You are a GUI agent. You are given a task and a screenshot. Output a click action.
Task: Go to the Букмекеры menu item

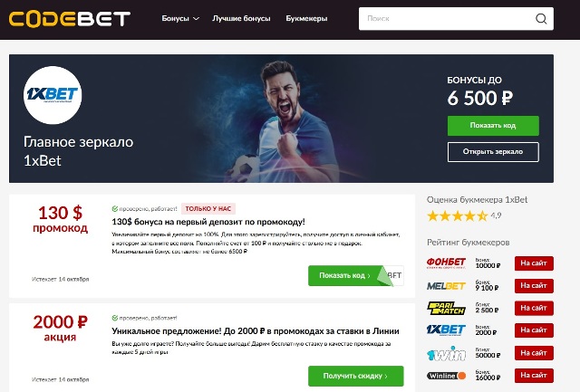pyautogui.click(x=306, y=18)
